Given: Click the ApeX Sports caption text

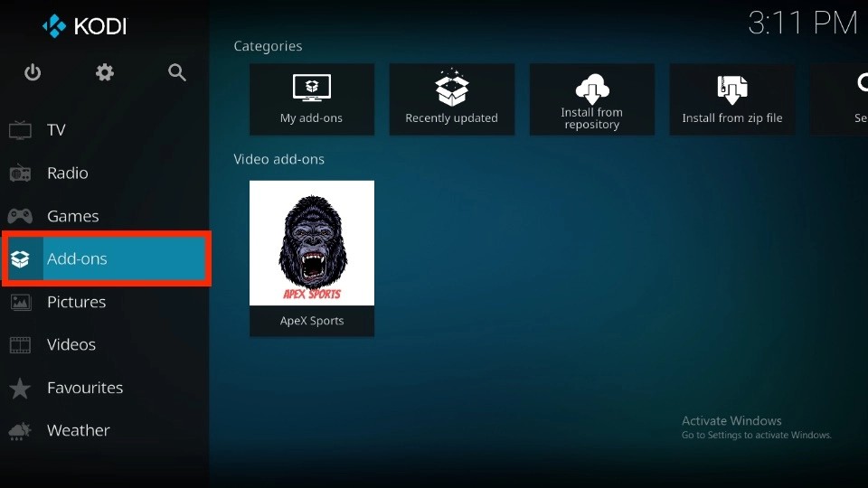Looking at the screenshot, I should click(312, 321).
